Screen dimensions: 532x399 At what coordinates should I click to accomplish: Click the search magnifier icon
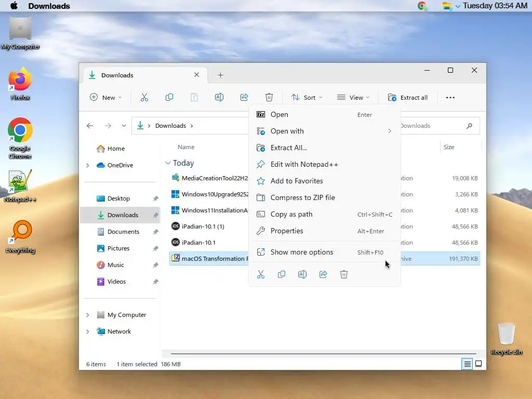tap(469, 126)
